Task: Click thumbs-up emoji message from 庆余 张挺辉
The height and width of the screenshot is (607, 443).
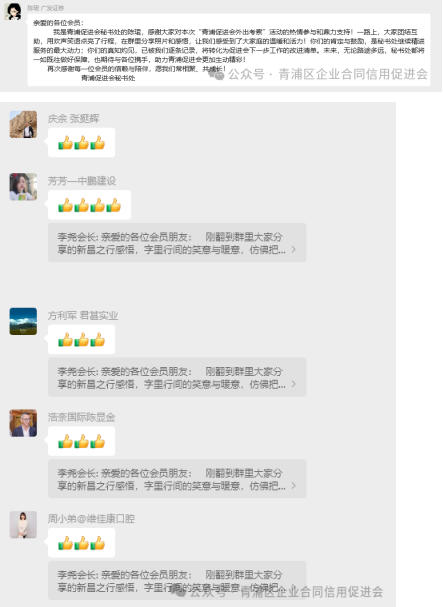Action: coord(81,142)
